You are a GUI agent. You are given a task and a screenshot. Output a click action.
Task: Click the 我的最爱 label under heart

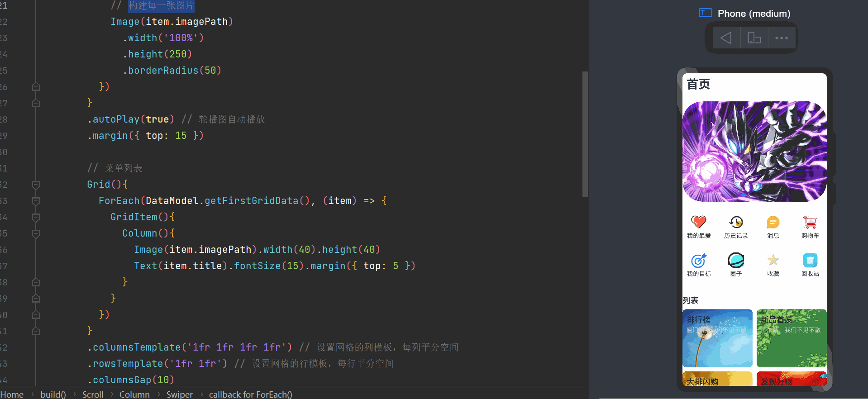699,236
